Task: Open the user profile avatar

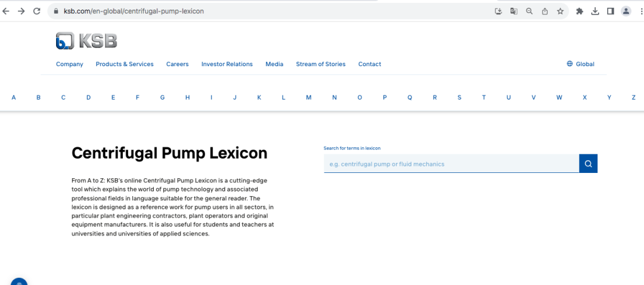Action: (x=626, y=11)
